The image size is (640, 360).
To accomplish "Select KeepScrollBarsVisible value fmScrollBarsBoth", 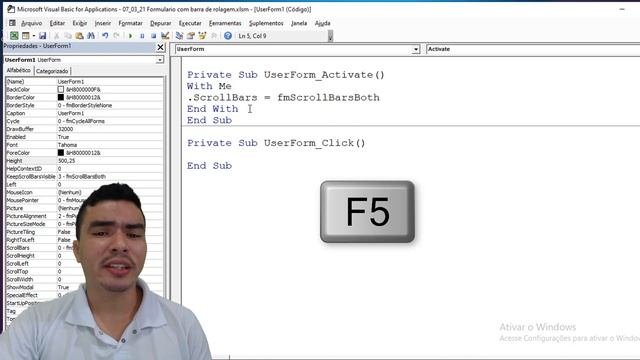I will coord(109,177).
